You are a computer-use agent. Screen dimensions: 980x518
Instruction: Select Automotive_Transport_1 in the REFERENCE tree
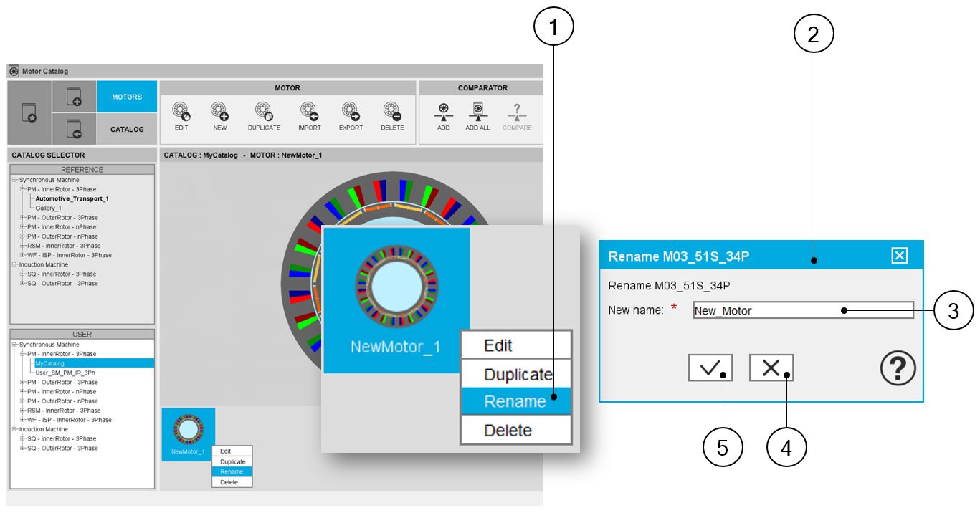tap(72, 198)
